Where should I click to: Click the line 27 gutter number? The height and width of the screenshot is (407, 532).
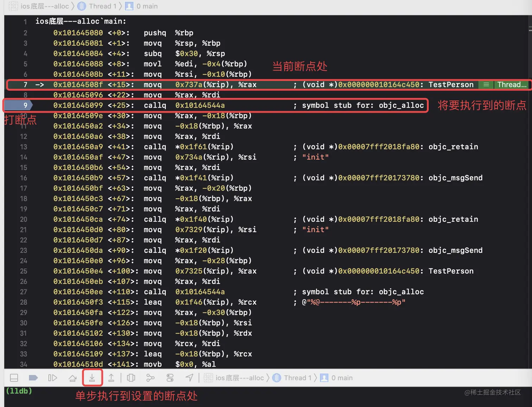[24, 292]
